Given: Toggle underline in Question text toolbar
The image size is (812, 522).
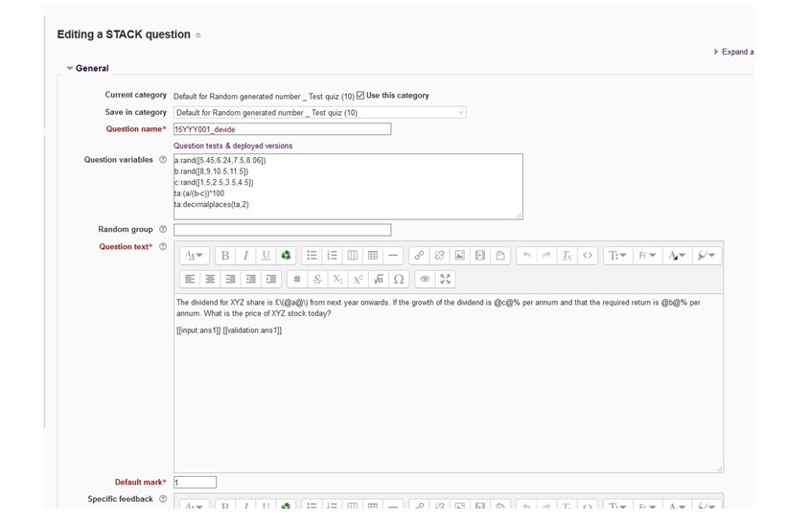Looking at the screenshot, I should (266, 256).
